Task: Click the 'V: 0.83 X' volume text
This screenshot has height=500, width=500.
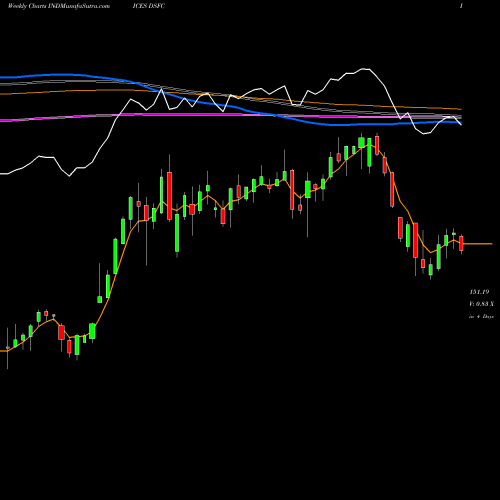Action: click(x=481, y=304)
